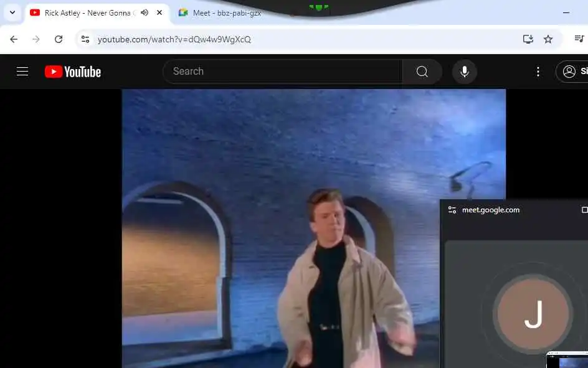Open the media control icon in toolbar
The width and height of the screenshot is (588, 368).
point(579,39)
